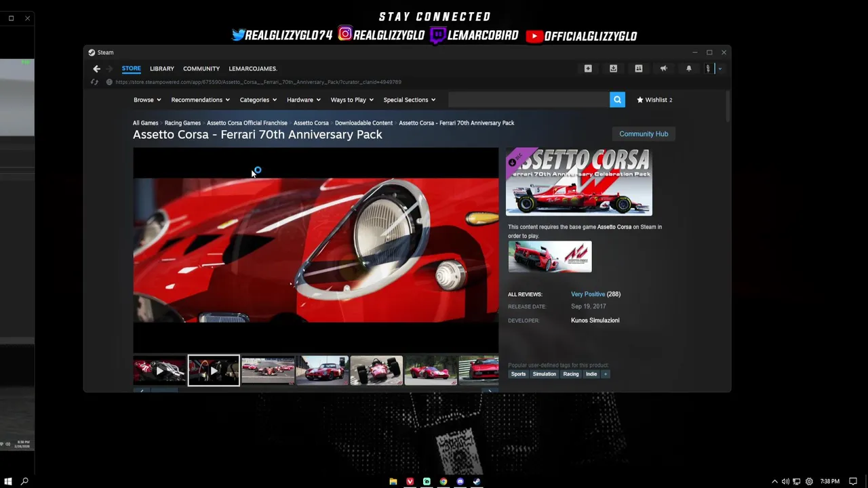Click the profile avatar in Steam header

pyautogui.click(x=709, y=68)
